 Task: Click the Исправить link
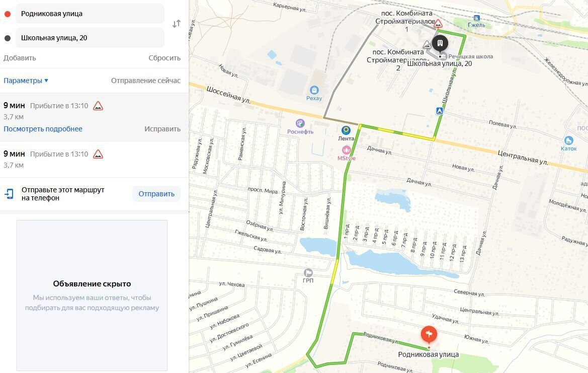point(162,129)
